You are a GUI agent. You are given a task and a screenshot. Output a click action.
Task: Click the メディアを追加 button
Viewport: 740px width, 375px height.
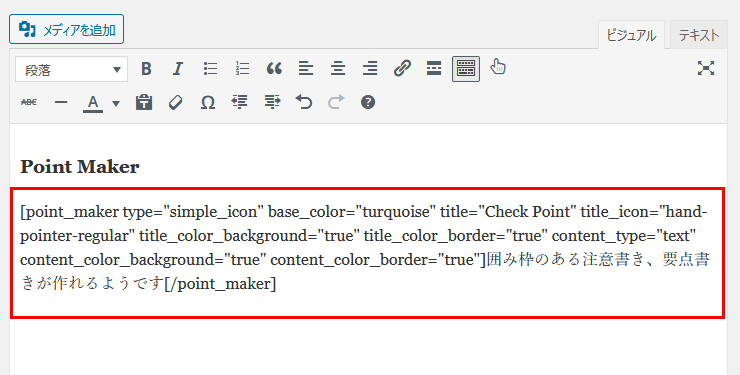click(x=67, y=29)
